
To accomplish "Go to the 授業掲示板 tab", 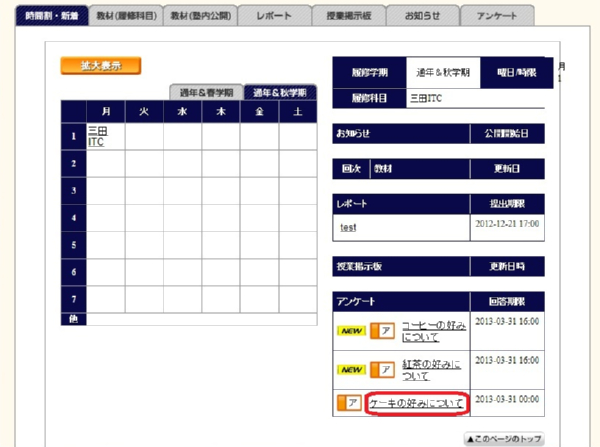I will click(x=350, y=16).
